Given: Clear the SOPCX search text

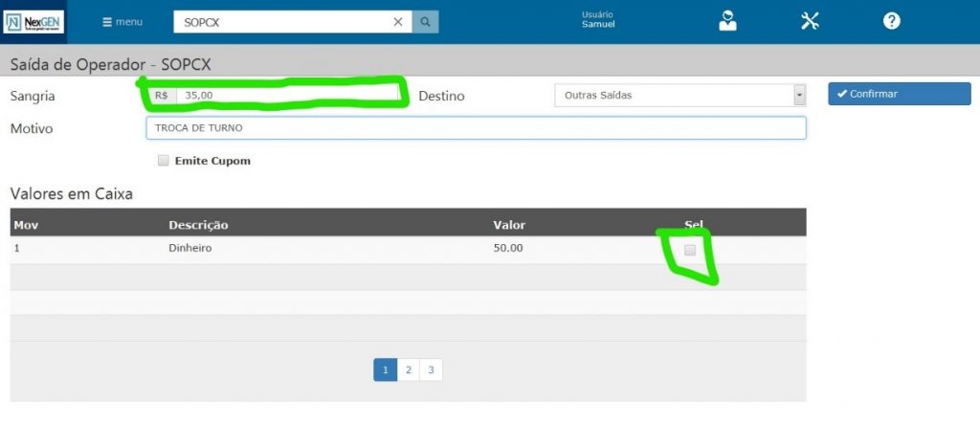Looking at the screenshot, I should coord(398,22).
